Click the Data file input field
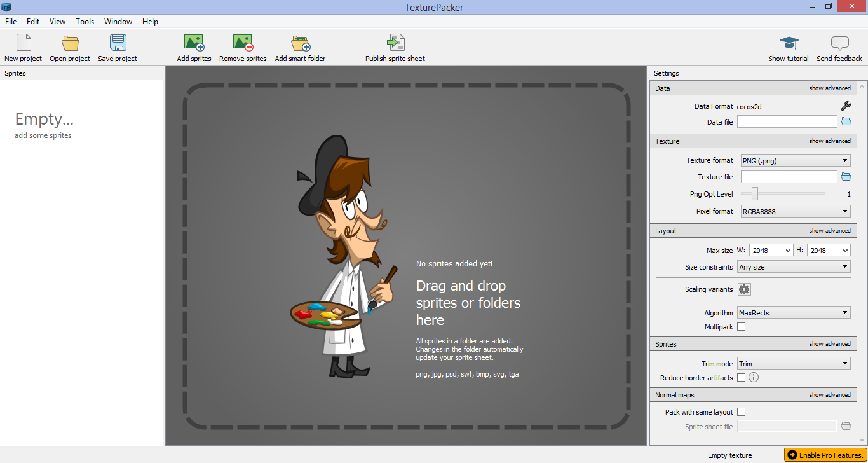This screenshot has height=463, width=868. (787, 121)
